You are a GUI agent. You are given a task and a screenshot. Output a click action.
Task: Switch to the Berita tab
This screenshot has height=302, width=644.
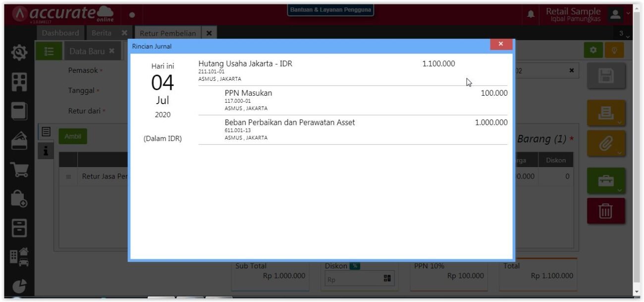[x=101, y=33]
